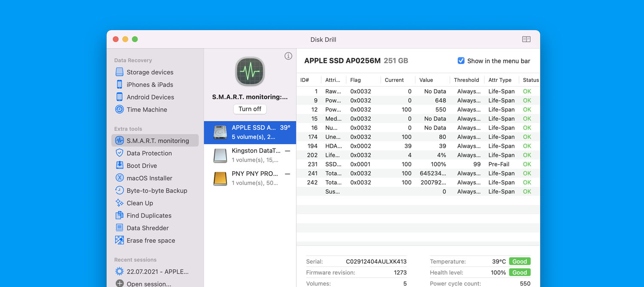The width and height of the screenshot is (644, 287).
Task: Click the S.M.A.R.T. monitoring pulse icon
Action: [119, 141]
